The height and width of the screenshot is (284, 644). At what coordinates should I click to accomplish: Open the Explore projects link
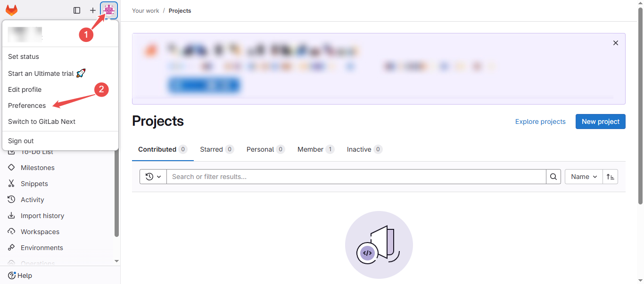pyautogui.click(x=540, y=121)
